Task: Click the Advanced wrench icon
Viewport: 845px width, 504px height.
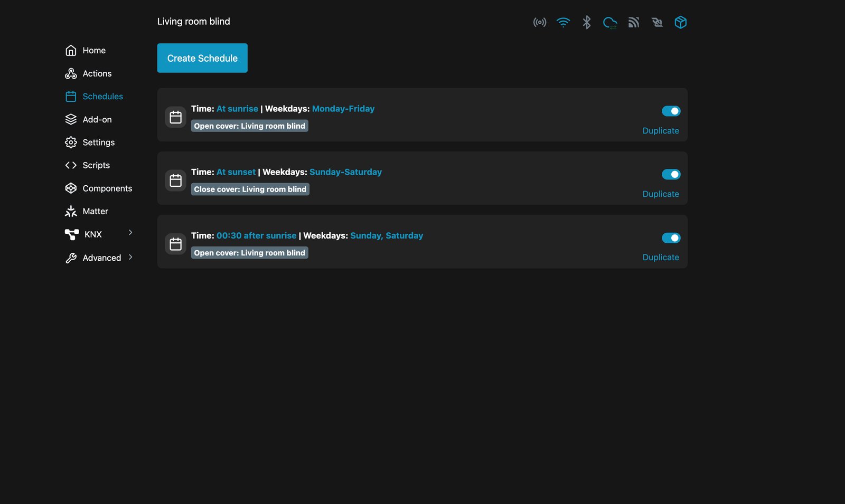Action: click(x=71, y=258)
